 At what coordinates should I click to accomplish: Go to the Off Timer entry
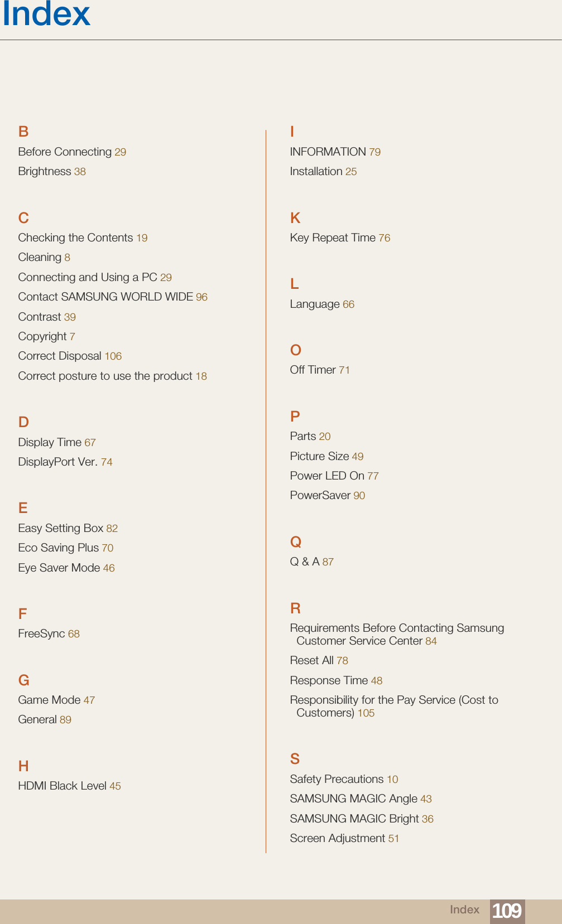(x=319, y=370)
